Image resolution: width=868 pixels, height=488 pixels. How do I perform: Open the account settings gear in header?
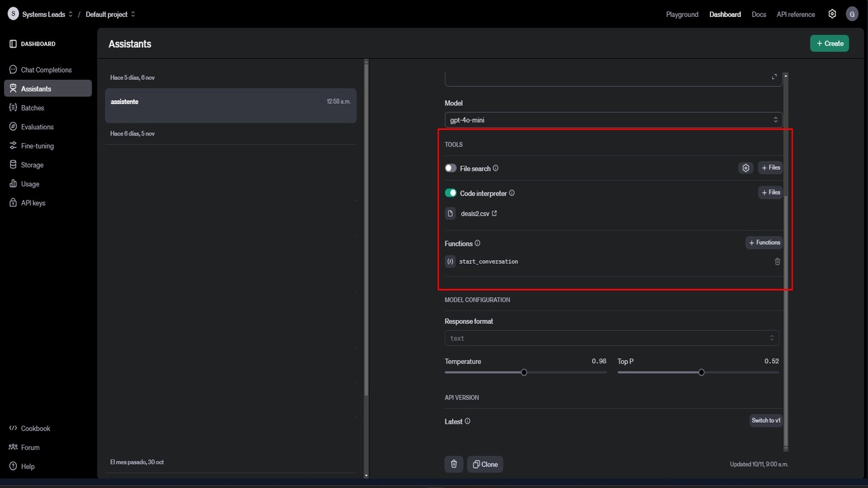point(832,14)
